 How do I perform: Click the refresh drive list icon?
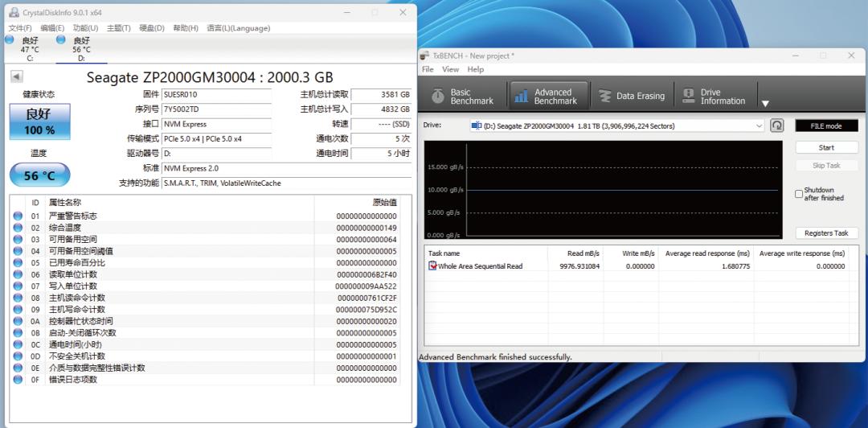pos(777,126)
